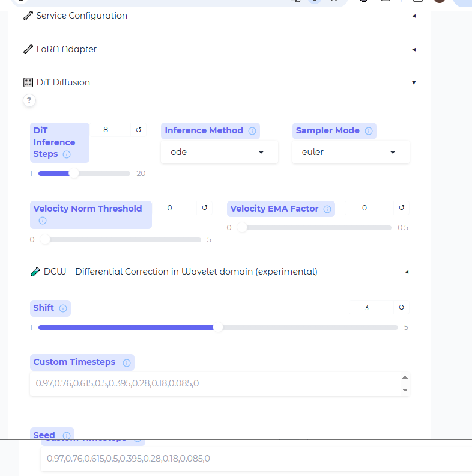Click the DCW test tube icon
The height and width of the screenshot is (476, 472).
35,272
